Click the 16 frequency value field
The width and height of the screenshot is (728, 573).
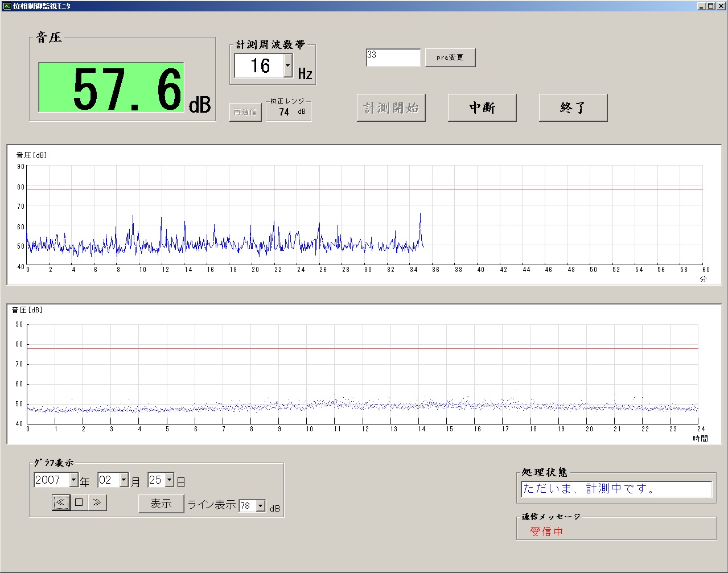pyautogui.click(x=260, y=66)
